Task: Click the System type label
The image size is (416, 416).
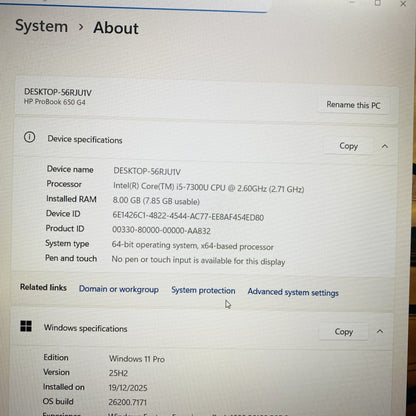Action: coord(67,244)
